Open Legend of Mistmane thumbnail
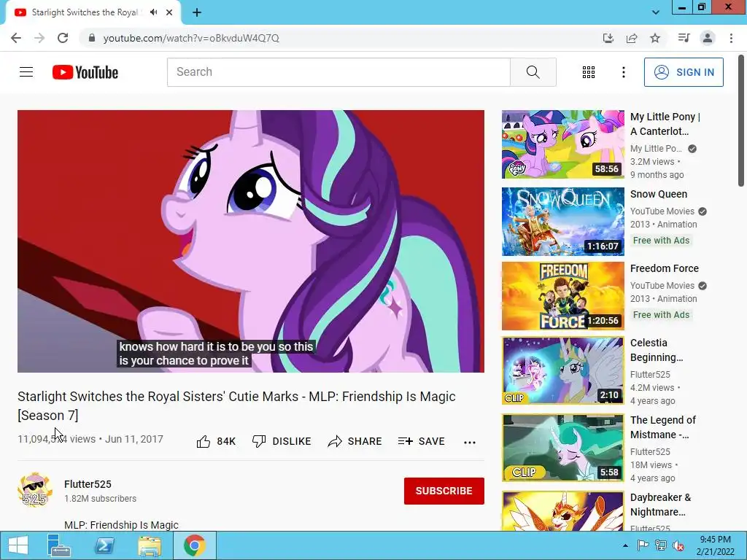The image size is (747, 560). (562, 448)
